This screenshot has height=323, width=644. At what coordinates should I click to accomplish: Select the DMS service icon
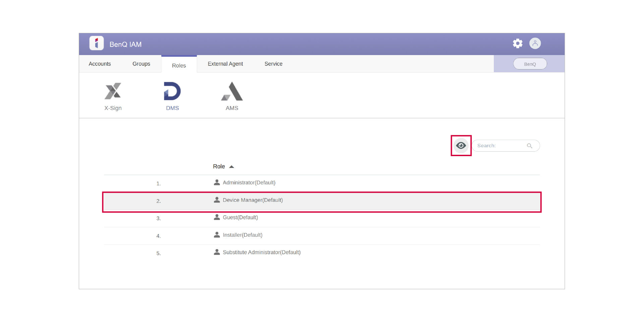click(x=172, y=91)
